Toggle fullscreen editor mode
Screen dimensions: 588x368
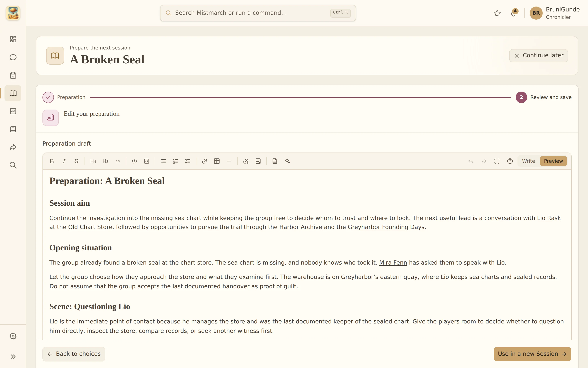(x=497, y=161)
